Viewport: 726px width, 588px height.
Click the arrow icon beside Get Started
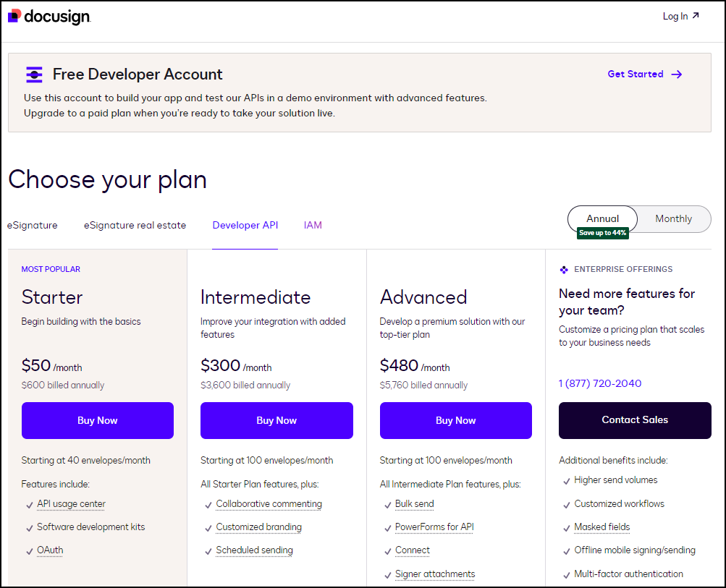click(x=677, y=74)
